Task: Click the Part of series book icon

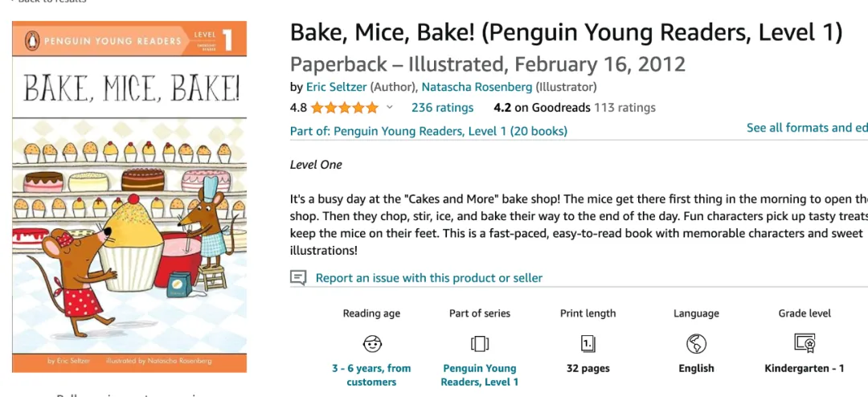Action: pos(479,344)
